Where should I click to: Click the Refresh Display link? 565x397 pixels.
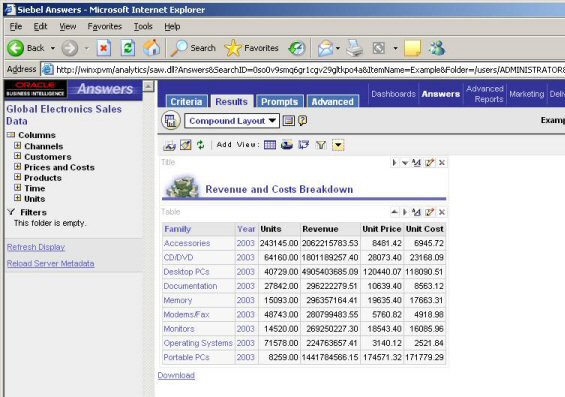(36, 247)
